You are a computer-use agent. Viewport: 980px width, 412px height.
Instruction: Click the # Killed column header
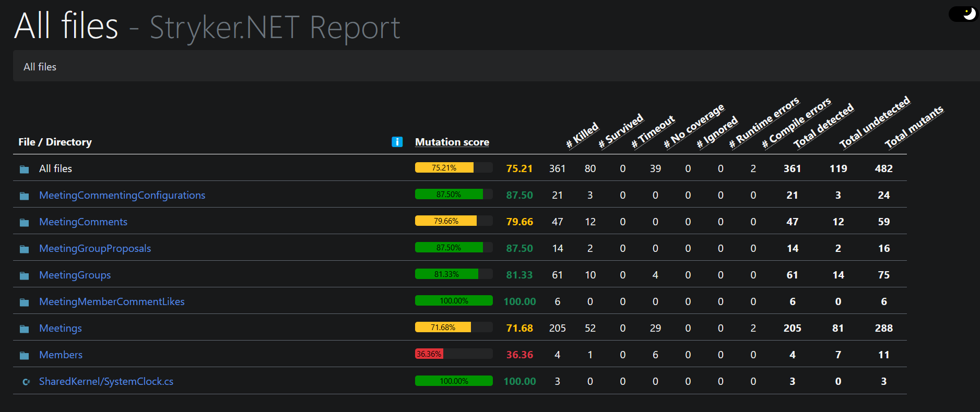[583, 135]
